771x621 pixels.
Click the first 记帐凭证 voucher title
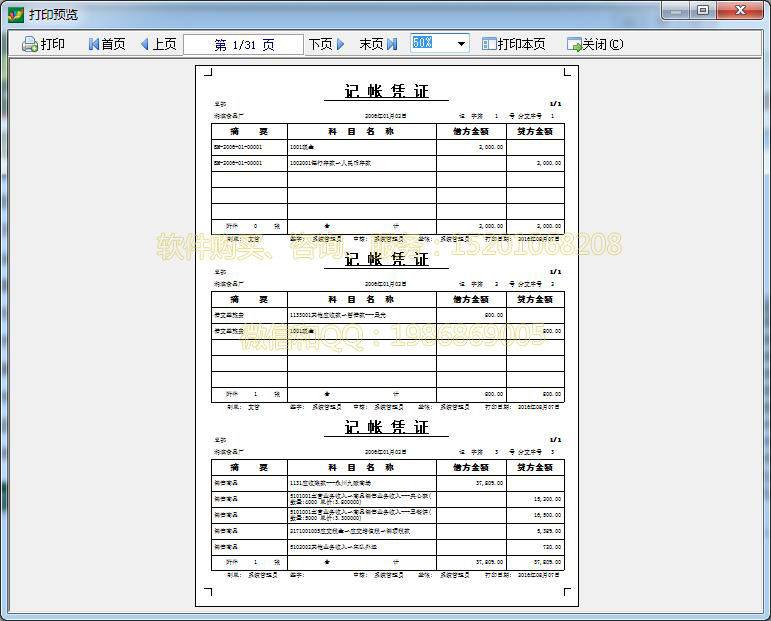click(386, 91)
